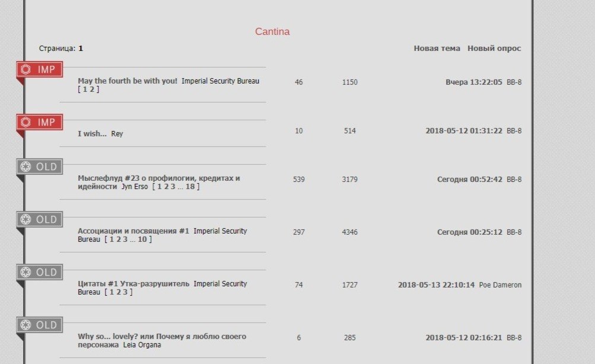This screenshot has width=595, height=364.
Task: Click the IMP badge beside I wish topic
Action: tap(40, 122)
